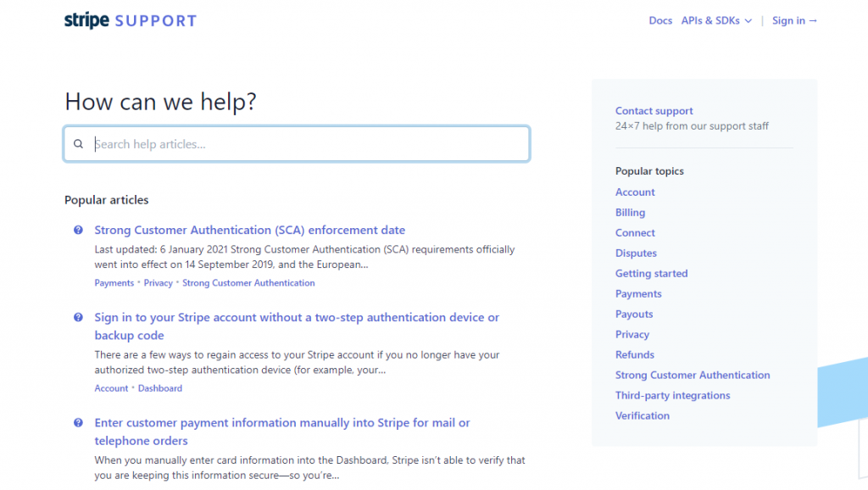Select Verification in Popular topics

[x=643, y=415]
